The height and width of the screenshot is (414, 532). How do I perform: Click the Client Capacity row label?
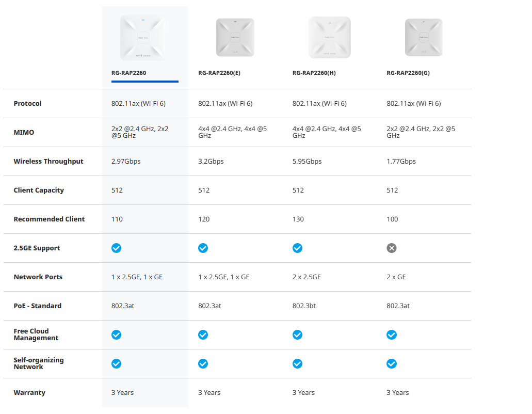pos(39,190)
